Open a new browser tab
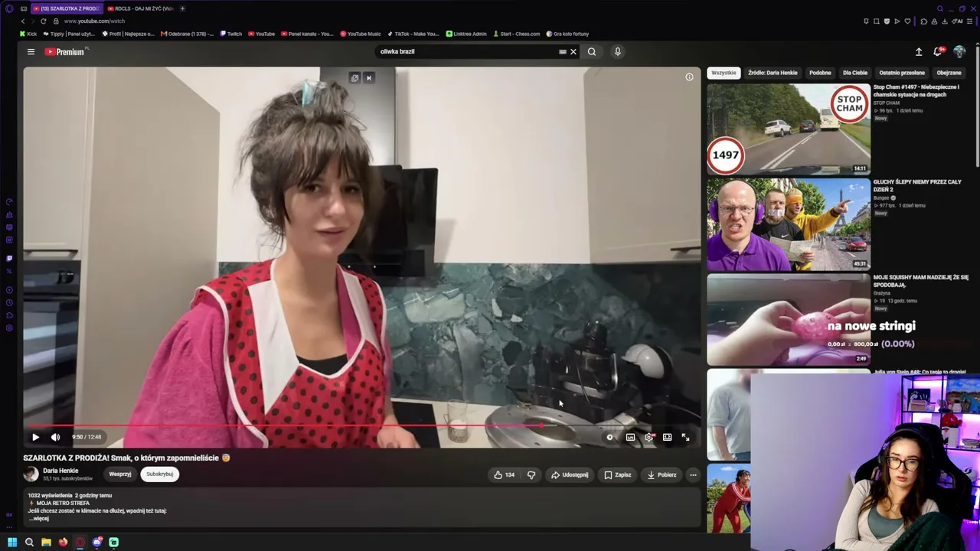980x551 pixels. (x=182, y=8)
